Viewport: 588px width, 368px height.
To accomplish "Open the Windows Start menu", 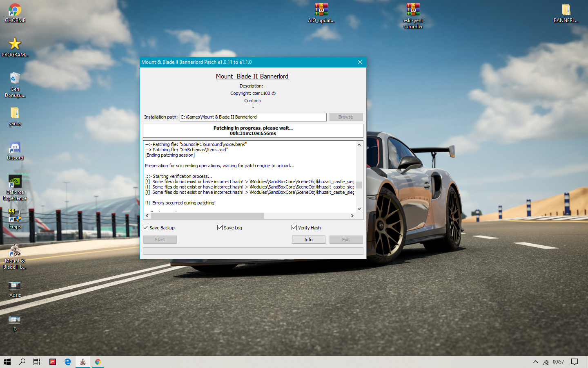I will pyautogui.click(x=7, y=362).
